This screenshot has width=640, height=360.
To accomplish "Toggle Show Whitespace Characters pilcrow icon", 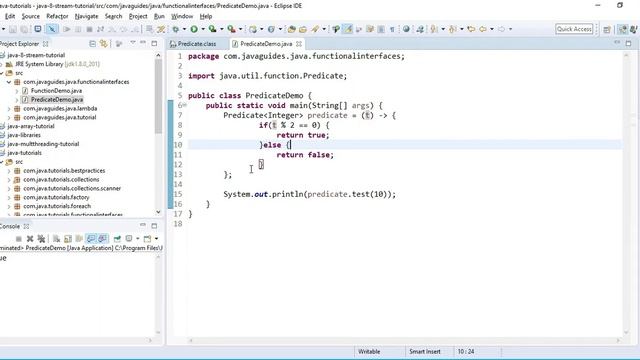I will pos(392,29).
